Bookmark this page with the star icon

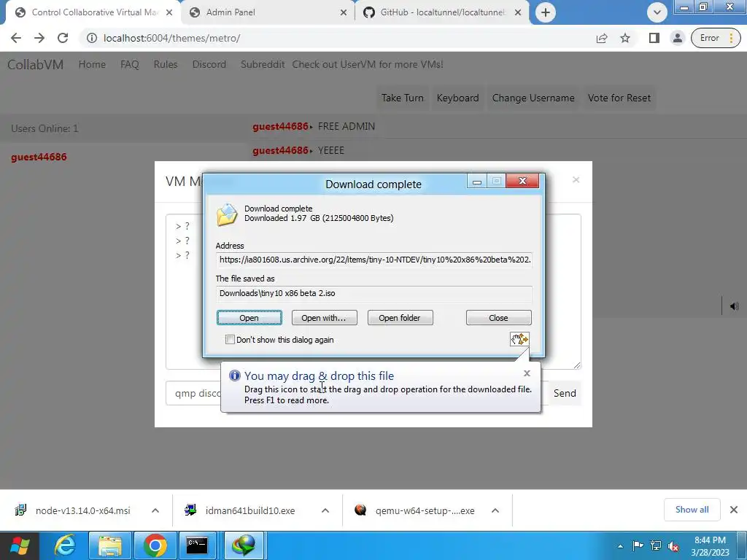[625, 38]
